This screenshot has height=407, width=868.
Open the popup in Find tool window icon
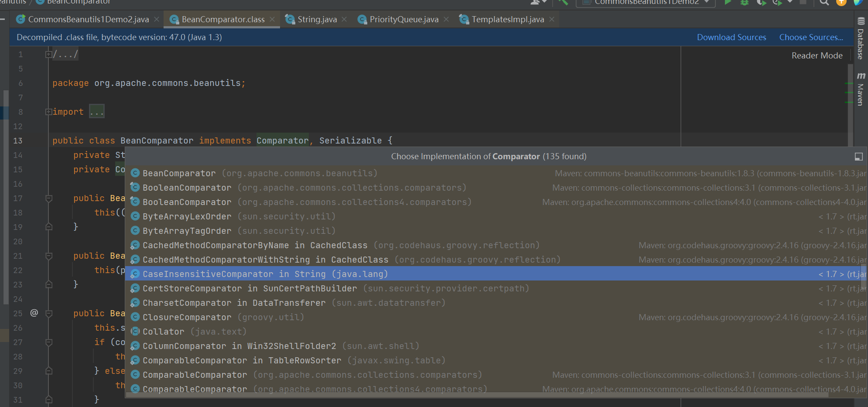858,157
